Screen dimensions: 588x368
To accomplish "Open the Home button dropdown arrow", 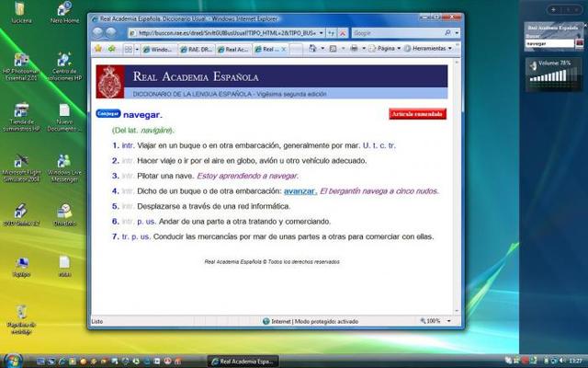I will pos(322,49).
